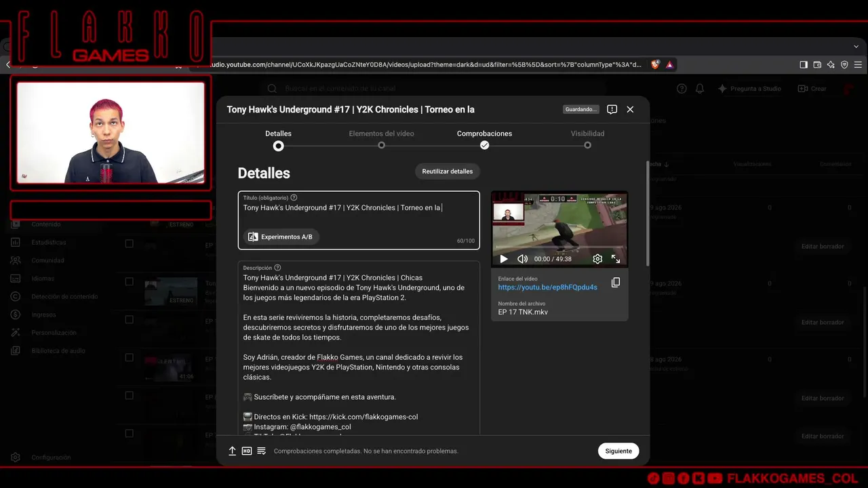Click the Brave VPN shield icon
868x488 pixels.
point(844,64)
